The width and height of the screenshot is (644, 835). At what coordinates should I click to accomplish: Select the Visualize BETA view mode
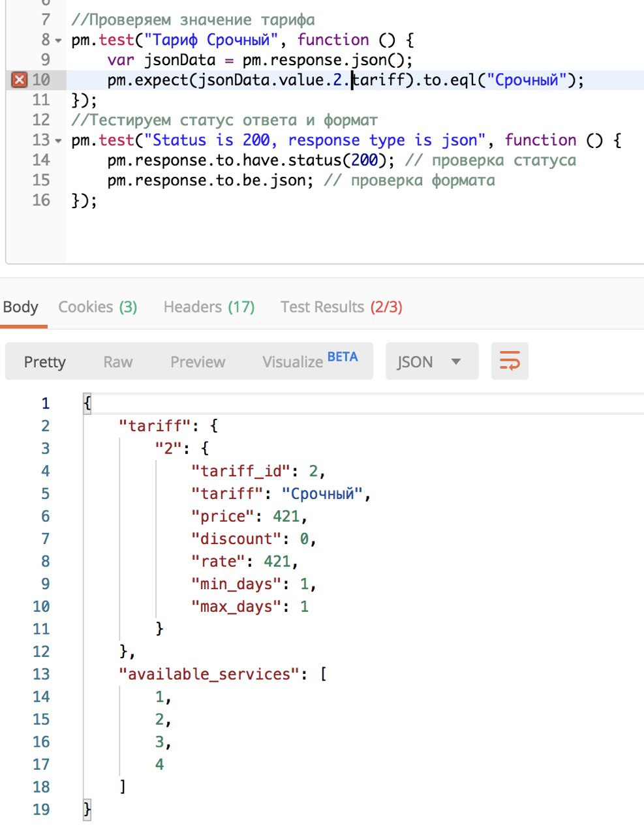[310, 361]
